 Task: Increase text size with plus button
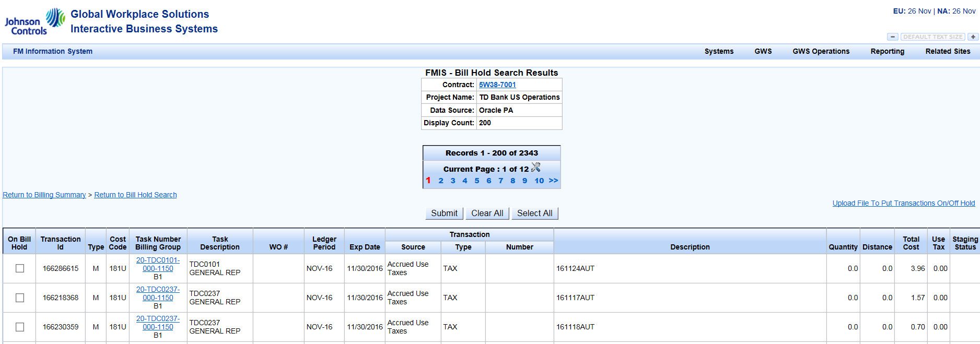(973, 37)
